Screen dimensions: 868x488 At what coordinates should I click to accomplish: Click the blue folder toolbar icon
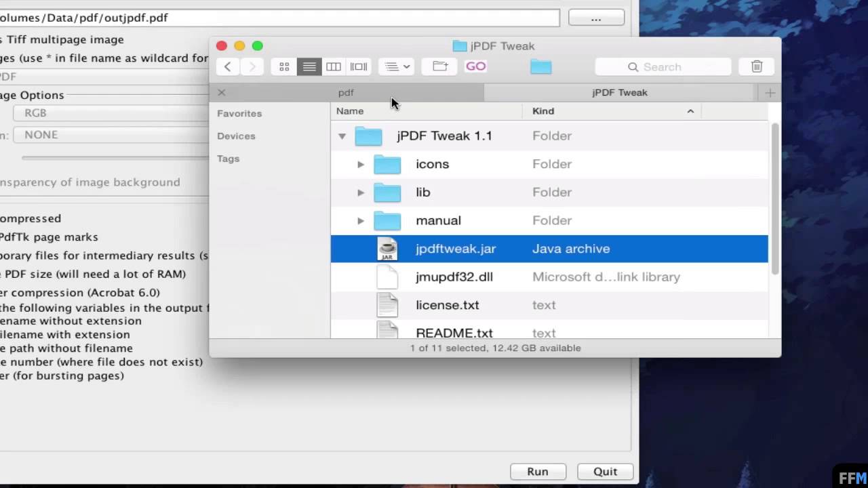(541, 66)
